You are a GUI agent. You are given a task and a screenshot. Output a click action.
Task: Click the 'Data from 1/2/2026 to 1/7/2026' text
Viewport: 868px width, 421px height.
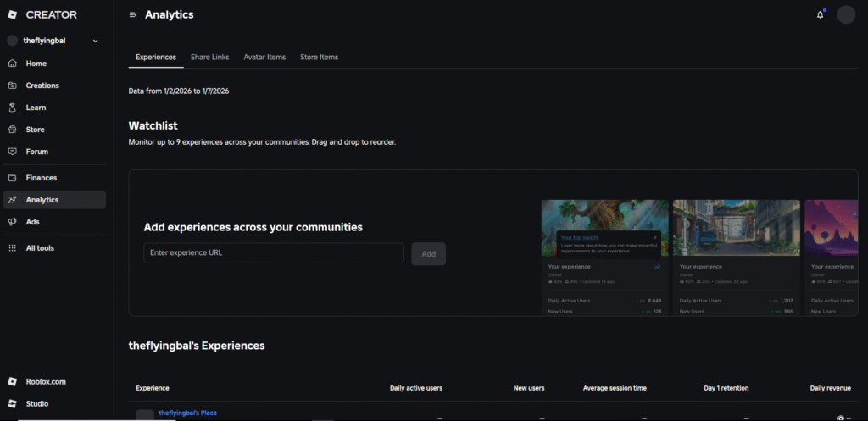click(x=179, y=91)
